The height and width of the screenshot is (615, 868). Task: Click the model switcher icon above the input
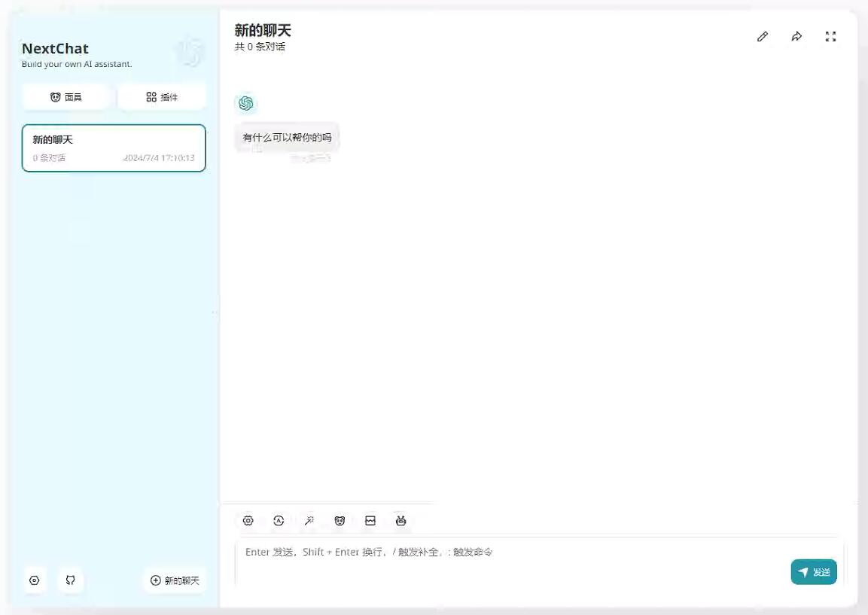point(279,520)
